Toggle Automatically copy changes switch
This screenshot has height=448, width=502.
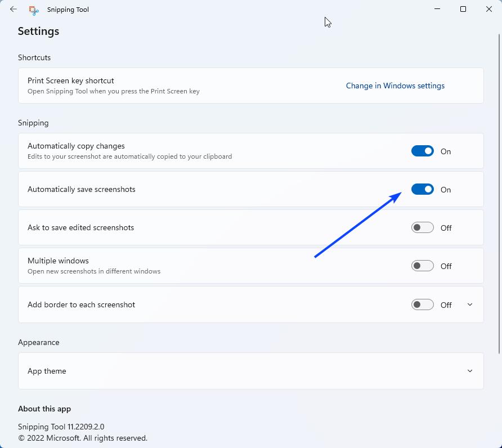(x=422, y=151)
